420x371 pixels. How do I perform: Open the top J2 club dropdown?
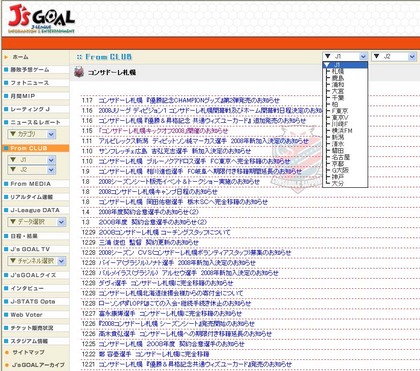point(394,56)
